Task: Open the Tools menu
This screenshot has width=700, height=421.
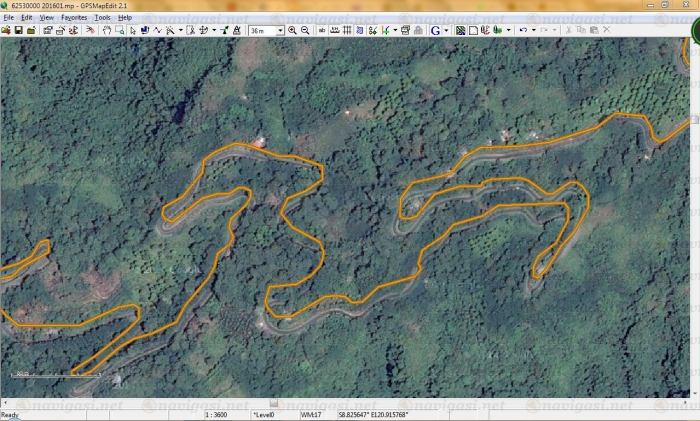Action: click(102, 18)
